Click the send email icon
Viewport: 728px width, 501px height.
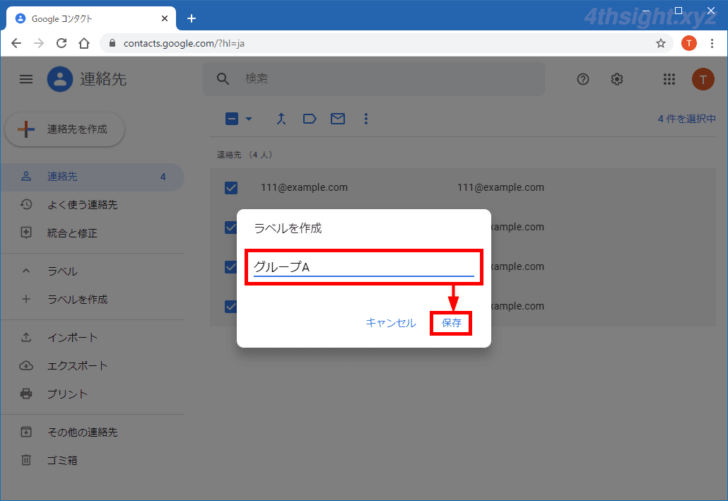pyautogui.click(x=338, y=119)
